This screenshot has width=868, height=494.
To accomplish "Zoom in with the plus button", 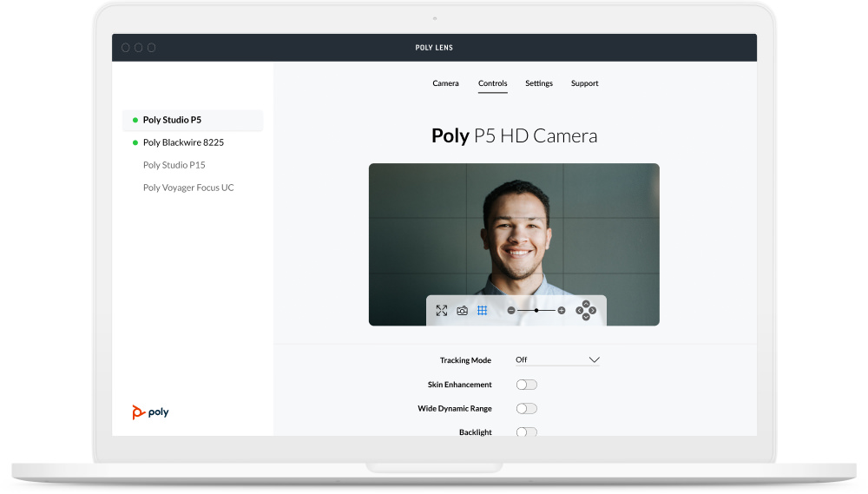I will pyautogui.click(x=562, y=311).
